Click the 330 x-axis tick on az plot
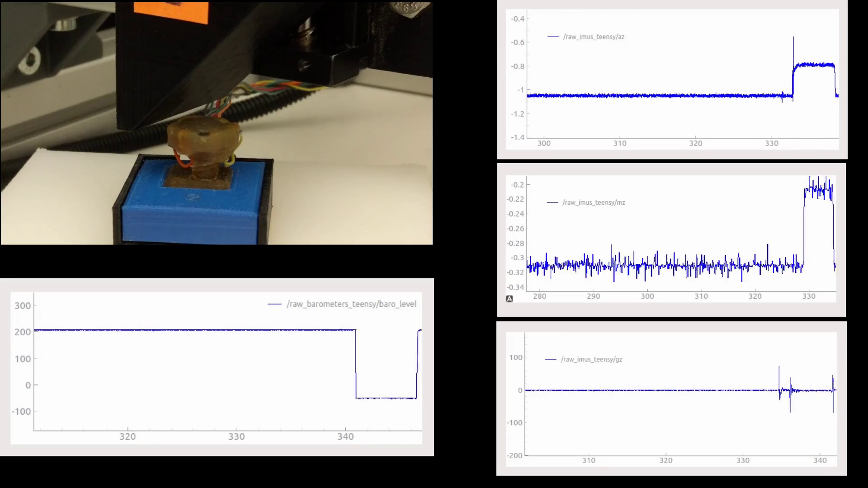The height and width of the screenshot is (488, 868). point(772,143)
